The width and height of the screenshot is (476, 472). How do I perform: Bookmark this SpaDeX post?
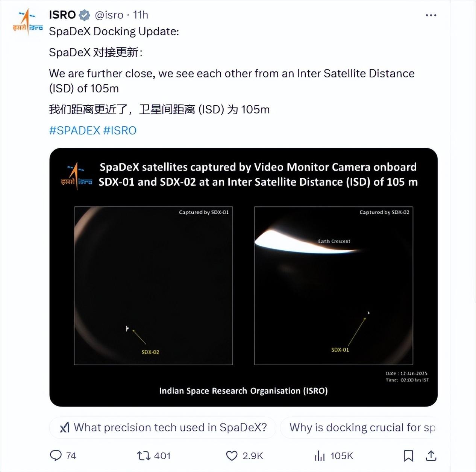pyautogui.click(x=408, y=456)
